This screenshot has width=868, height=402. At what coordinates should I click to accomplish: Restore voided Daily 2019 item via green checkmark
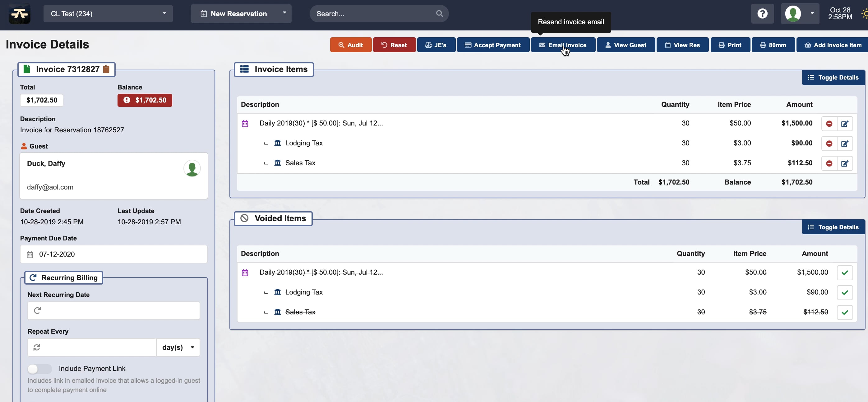tap(844, 273)
